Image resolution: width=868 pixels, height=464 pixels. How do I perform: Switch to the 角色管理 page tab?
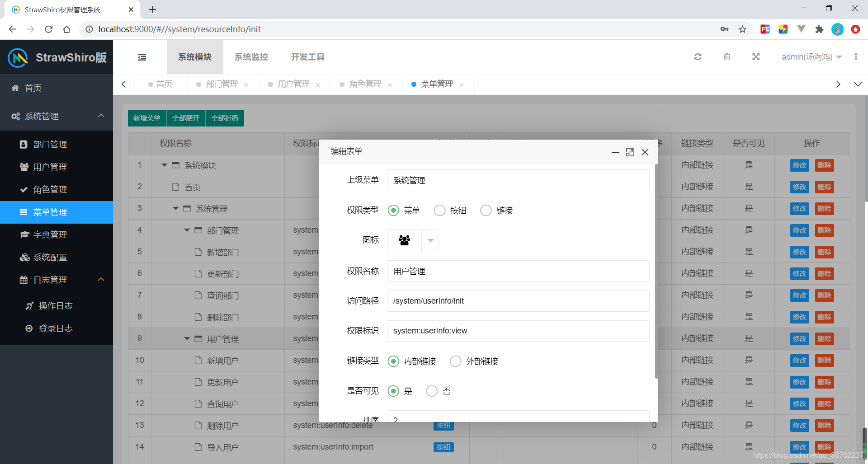coord(365,84)
